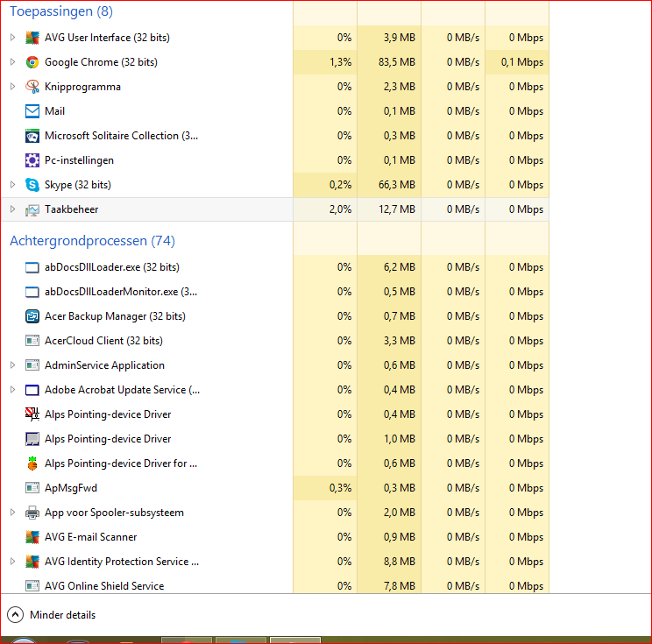The width and height of the screenshot is (652, 644).
Task: Click the Knipprogramma scissors icon
Action: click(x=32, y=87)
